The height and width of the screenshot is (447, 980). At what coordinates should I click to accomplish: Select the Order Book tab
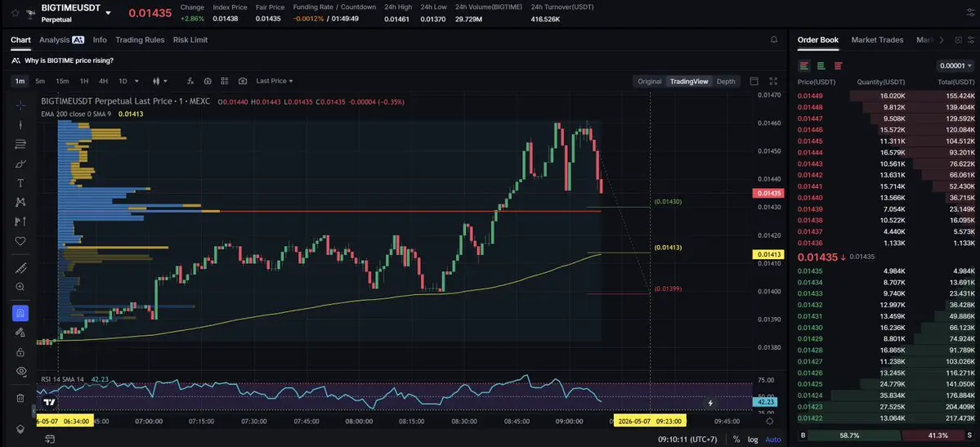(818, 40)
